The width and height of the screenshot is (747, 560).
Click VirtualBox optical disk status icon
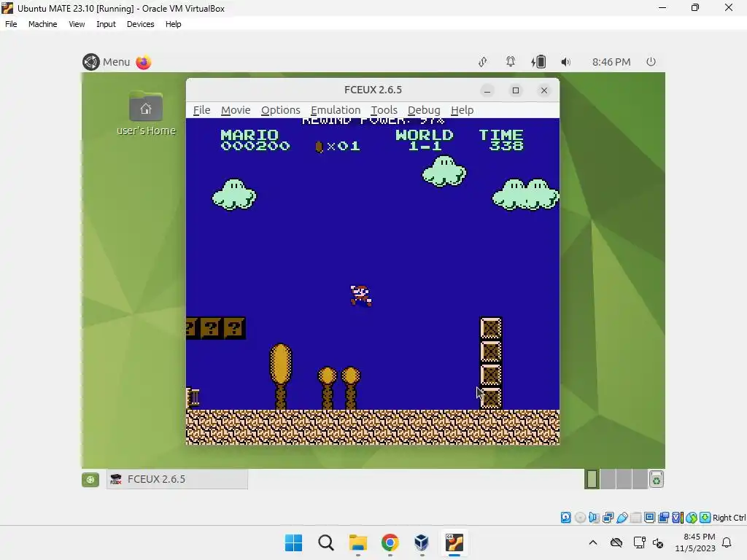[580, 518]
